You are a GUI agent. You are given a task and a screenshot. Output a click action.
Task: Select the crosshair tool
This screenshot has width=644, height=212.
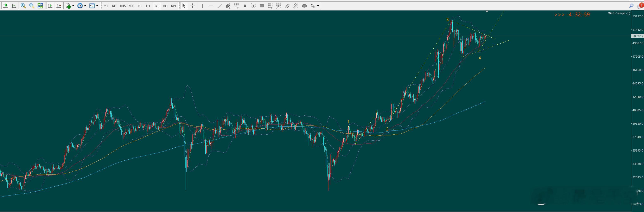point(192,6)
